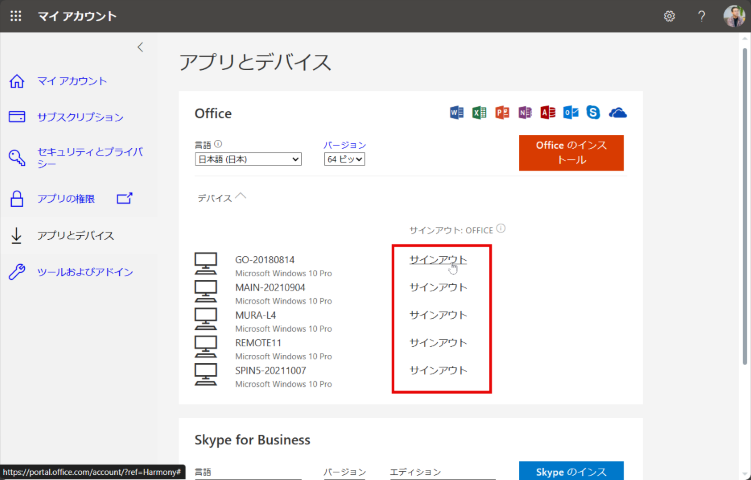Click the Excel icon

click(x=479, y=113)
